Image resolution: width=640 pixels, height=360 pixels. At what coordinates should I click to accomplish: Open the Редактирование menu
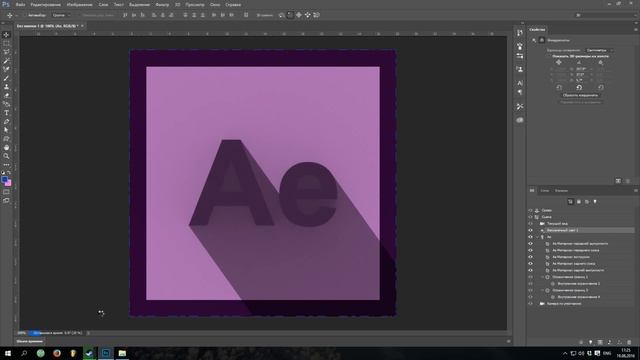click(x=45, y=4)
